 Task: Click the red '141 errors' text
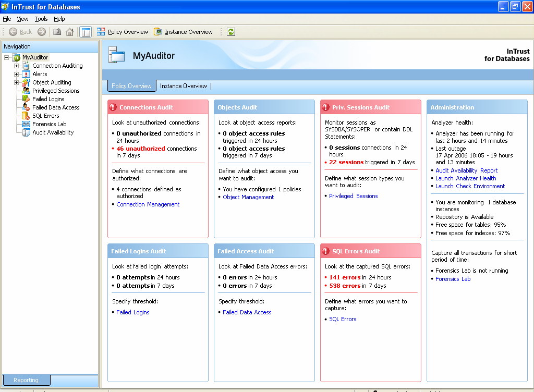click(345, 277)
